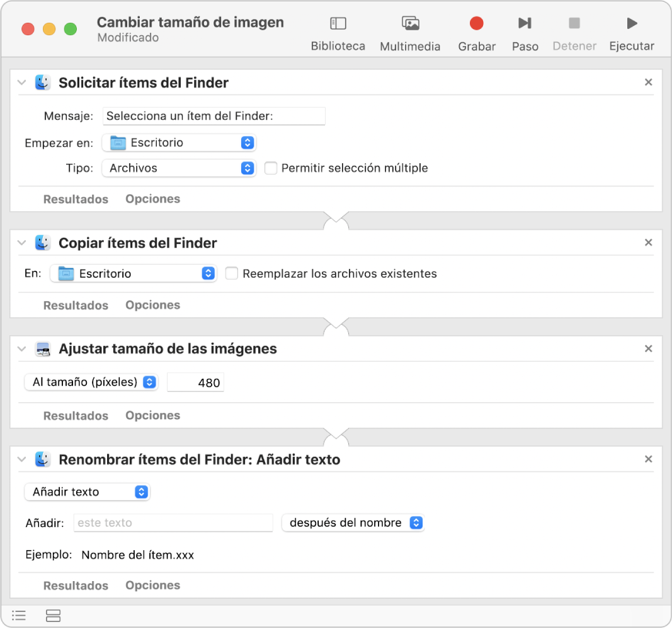
Task: Click the Paso step icon
Action: (x=524, y=24)
